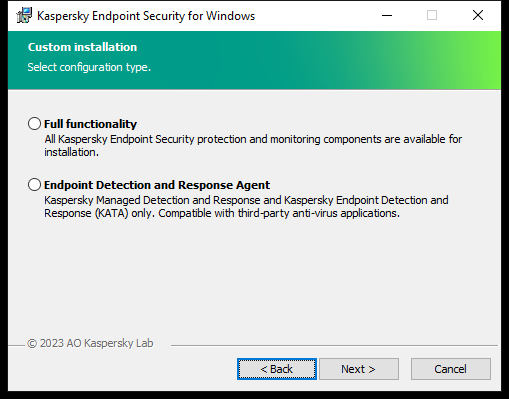Click the window title 'Kaspersky Endpoint Security for Windows'
The height and width of the screenshot is (399, 509).
[x=146, y=16]
